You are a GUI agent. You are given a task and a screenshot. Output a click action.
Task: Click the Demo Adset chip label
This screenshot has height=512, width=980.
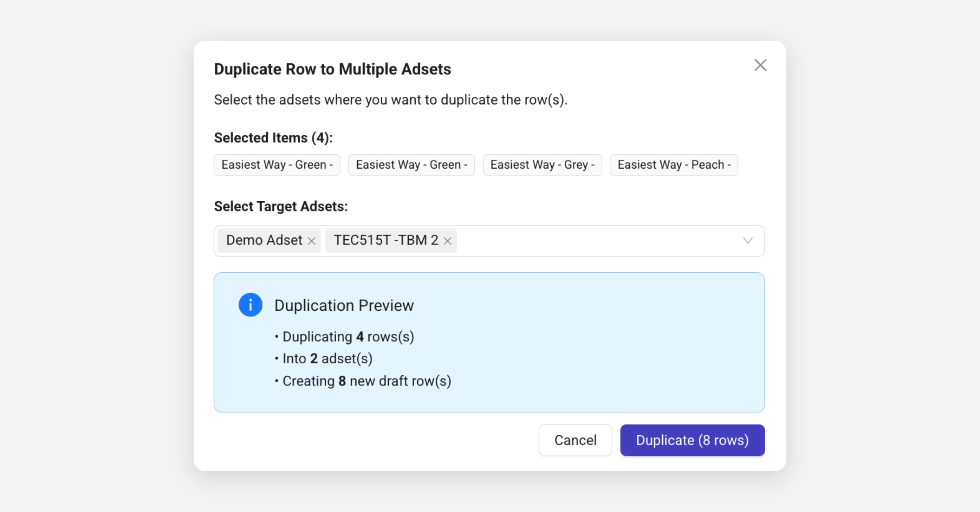coord(264,240)
